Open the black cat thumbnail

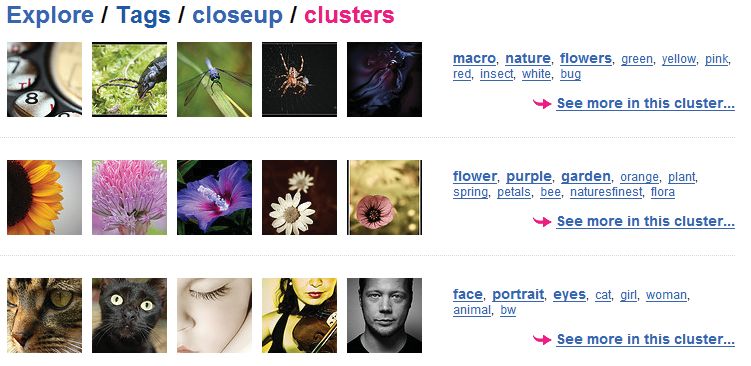pos(129,315)
